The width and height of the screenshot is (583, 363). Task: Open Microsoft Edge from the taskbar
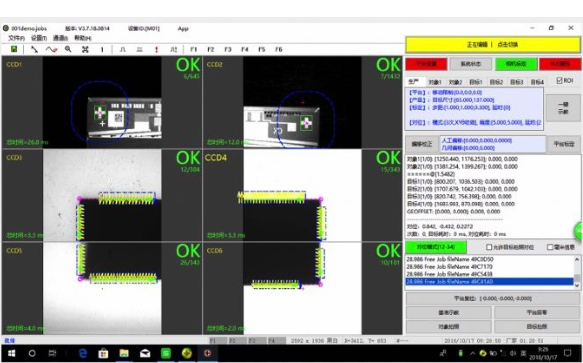tap(83, 353)
